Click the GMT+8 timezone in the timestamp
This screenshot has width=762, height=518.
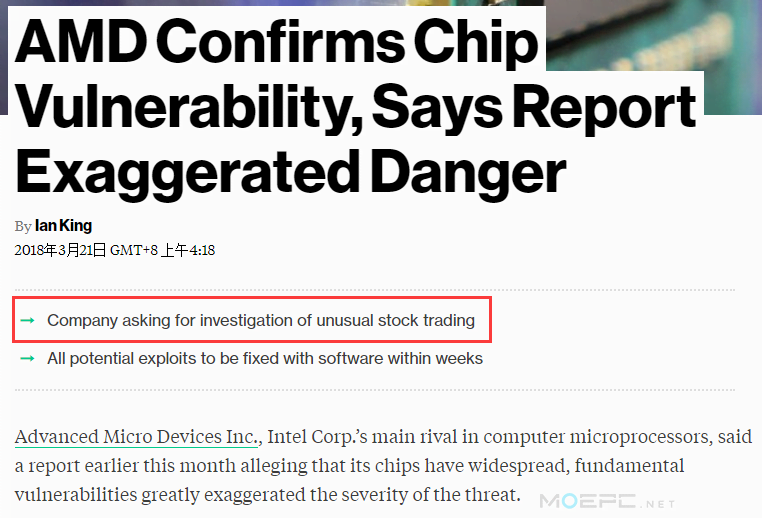point(134,250)
